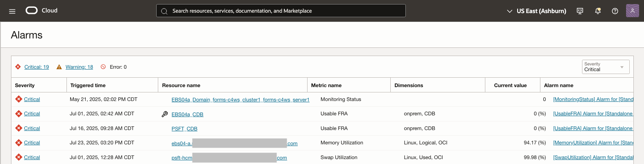This screenshot has width=644, height=164.
Task: Click the wrench icon beside EBS04a_CDB
Action: (x=165, y=114)
